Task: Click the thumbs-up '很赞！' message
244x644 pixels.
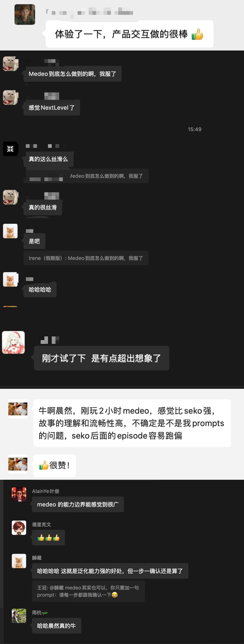Action: [x=55, y=466]
